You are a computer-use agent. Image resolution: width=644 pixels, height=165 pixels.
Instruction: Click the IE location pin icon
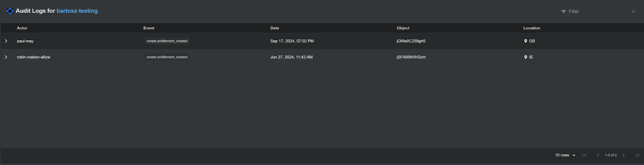[526, 57]
